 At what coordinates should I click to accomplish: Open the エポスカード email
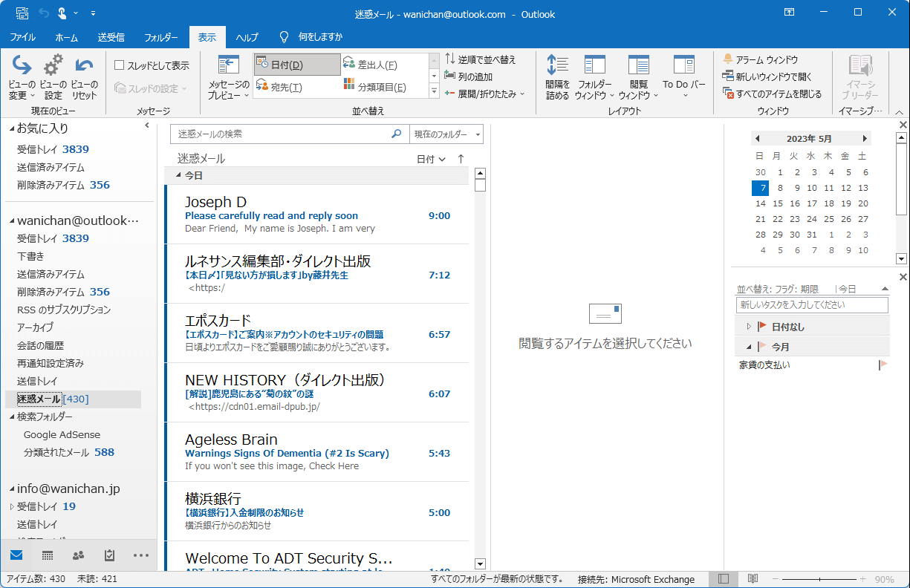[x=318, y=333]
